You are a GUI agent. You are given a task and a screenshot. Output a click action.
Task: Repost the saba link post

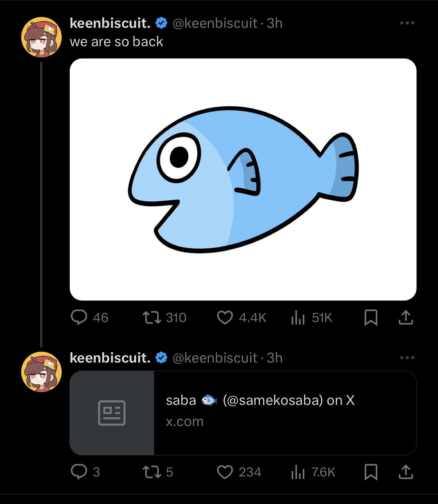(x=152, y=472)
